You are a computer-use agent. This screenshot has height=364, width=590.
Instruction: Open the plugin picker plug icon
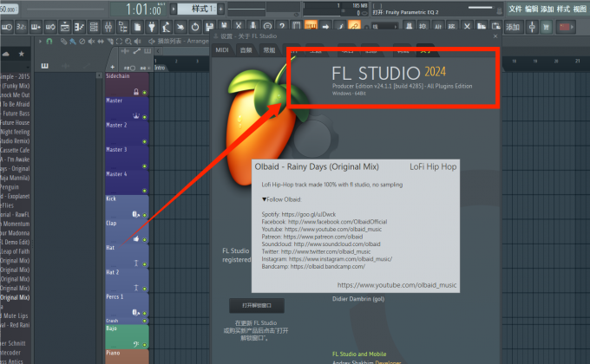pos(152,27)
